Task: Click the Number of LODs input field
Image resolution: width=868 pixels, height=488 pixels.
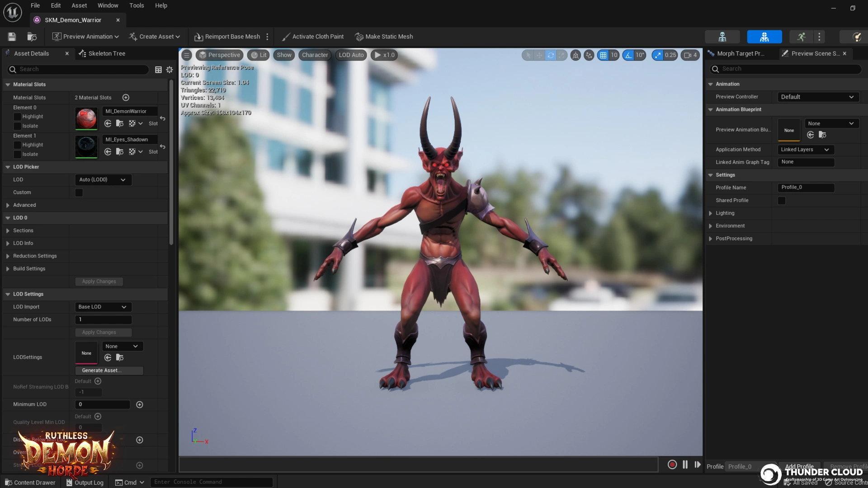Action: [x=103, y=319]
